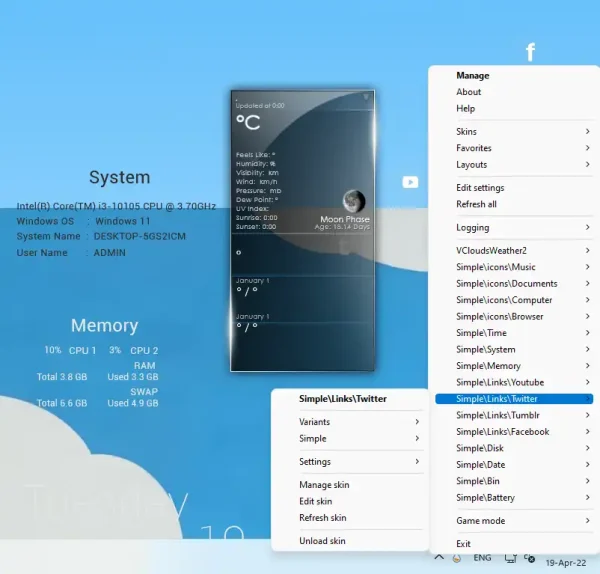The height and width of the screenshot is (574, 600).
Task: Click the CPU 1 usage label
Action: (x=82, y=351)
